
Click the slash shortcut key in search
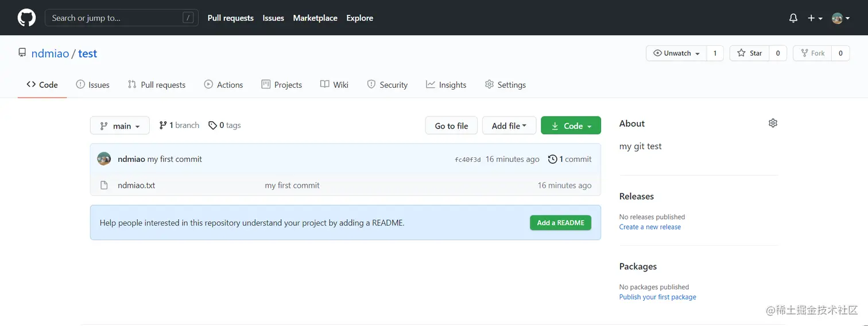point(188,18)
